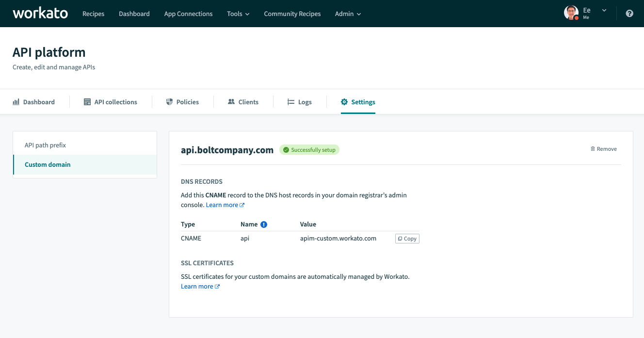The image size is (644, 338).
Task: Open the help question mark icon
Action: pyautogui.click(x=629, y=14)
